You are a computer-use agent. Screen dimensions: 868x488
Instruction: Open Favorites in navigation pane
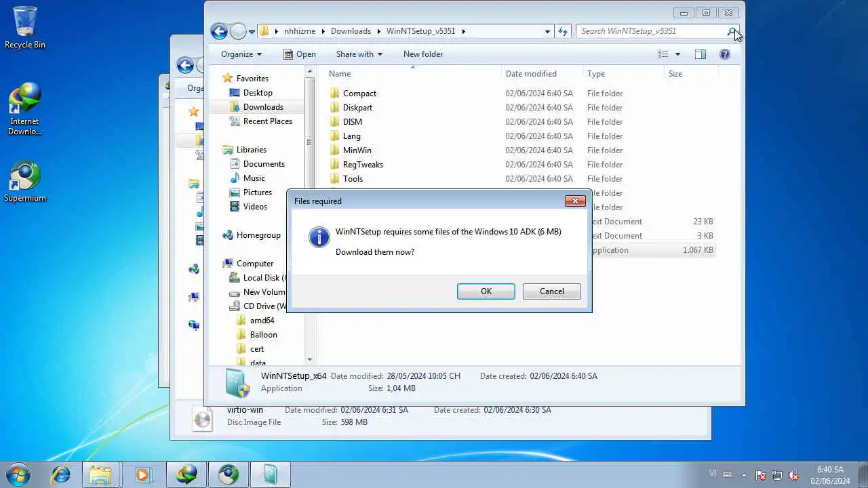click(x=252, y=79)
